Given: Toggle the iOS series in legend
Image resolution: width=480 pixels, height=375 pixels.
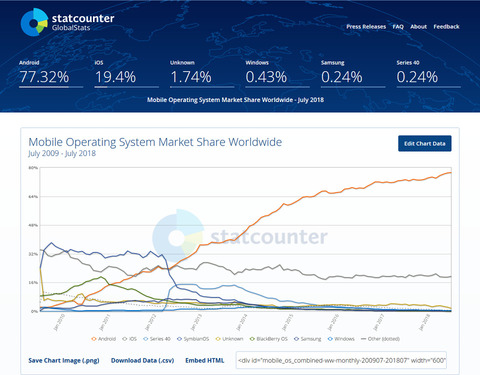Looking at the screenshot, I should point(129,339).
